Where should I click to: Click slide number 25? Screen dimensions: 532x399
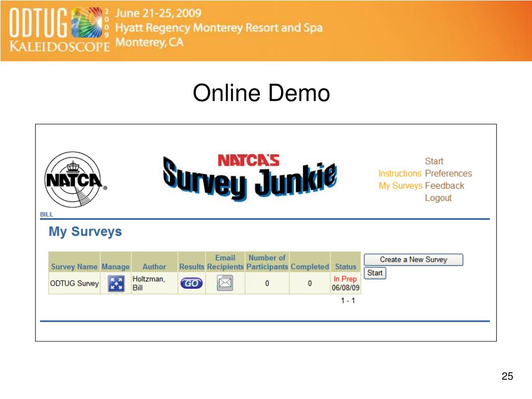507,376
